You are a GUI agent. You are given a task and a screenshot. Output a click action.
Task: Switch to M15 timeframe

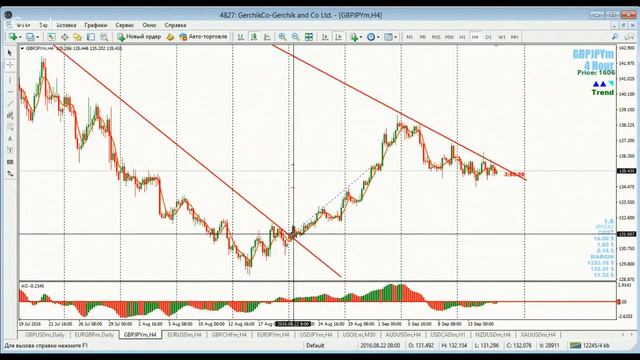click(x=436, y=37)
